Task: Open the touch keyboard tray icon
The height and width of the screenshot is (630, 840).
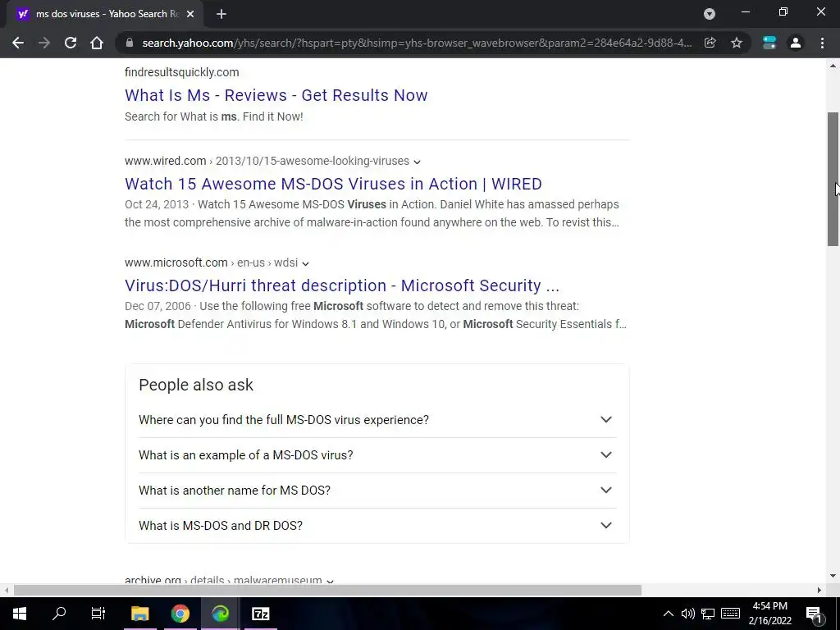Action: click(x=731, y=614)
